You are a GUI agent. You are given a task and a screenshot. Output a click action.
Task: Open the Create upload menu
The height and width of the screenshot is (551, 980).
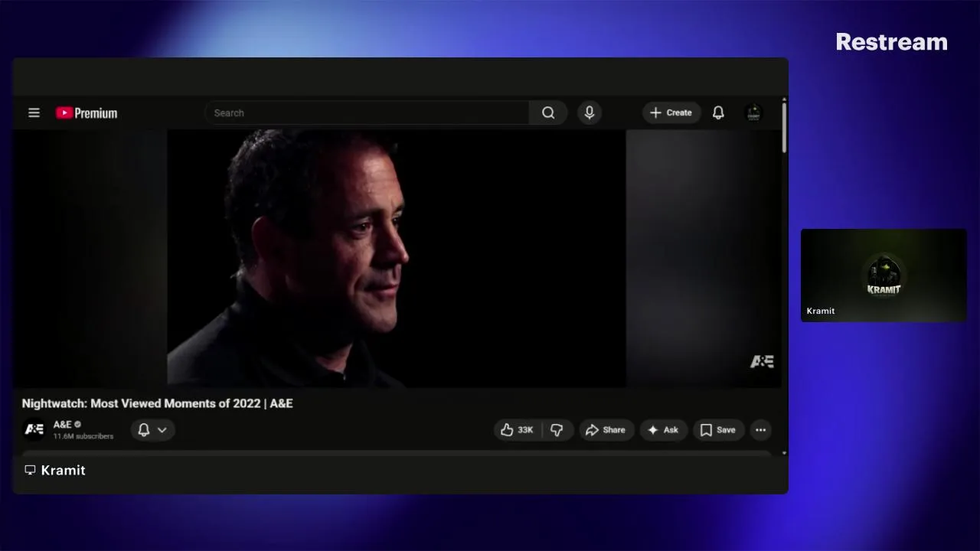coord(671,112)
